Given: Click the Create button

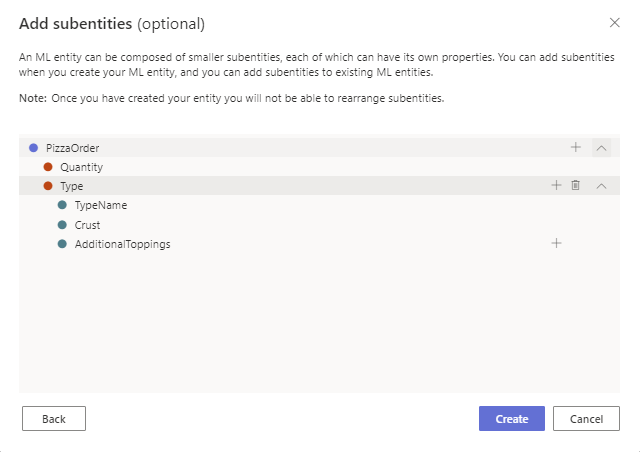Looking at the screenshot, I should click(x=511, y=418).
